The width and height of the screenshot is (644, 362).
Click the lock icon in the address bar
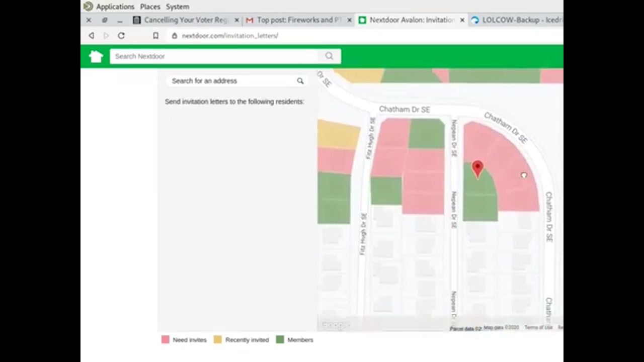(175, 36)
